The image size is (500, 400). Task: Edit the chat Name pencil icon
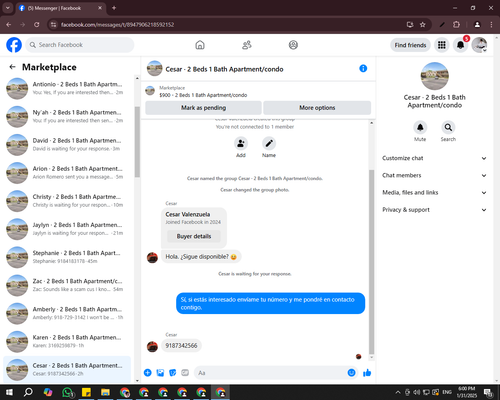[x=269, y=144]
